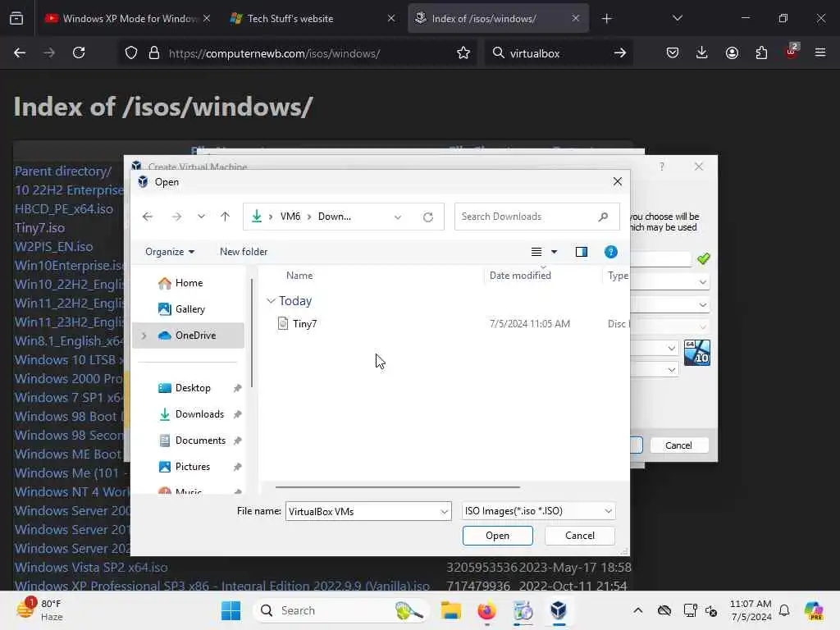Expand the OneDrive tree node
Viewport: 840px width, 630px height.
144,336
